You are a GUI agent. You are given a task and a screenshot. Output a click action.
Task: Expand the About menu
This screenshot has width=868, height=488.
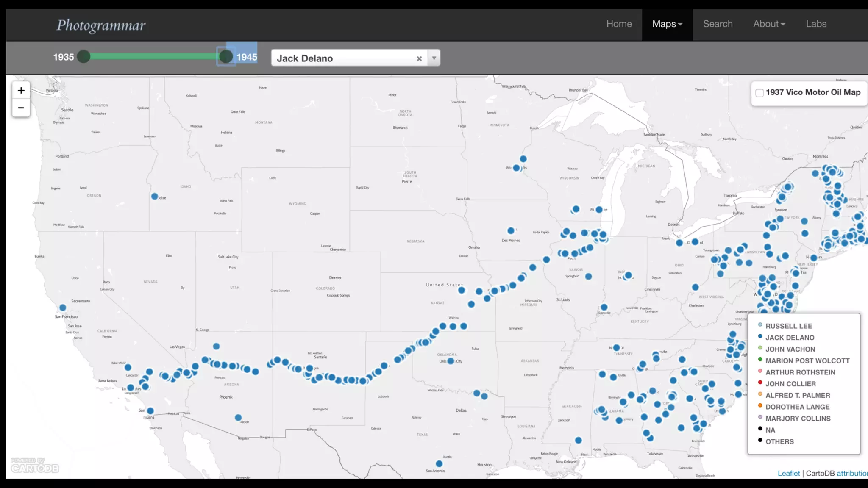click(769, 24)
